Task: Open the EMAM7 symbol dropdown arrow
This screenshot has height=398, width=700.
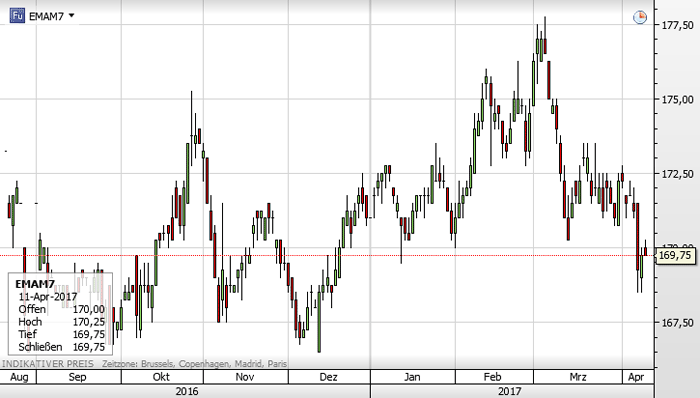Action: 71,16
